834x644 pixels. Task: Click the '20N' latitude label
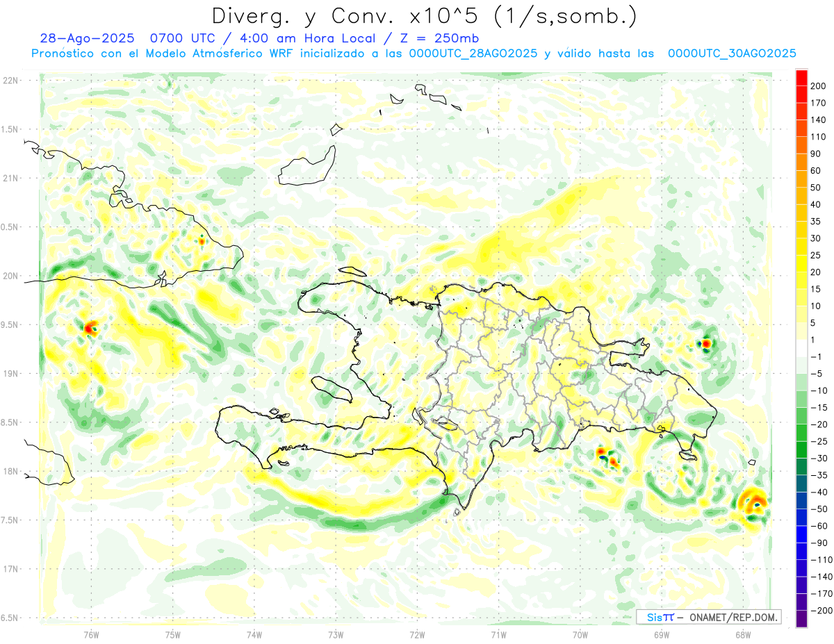click(10, 276)
